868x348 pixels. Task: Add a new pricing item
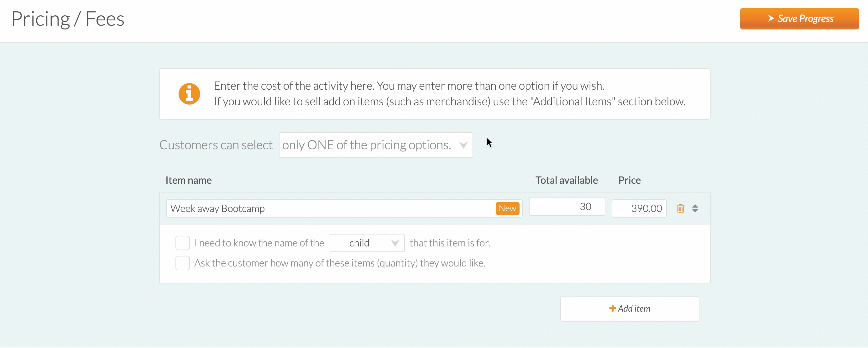click(x=630, y=308)
